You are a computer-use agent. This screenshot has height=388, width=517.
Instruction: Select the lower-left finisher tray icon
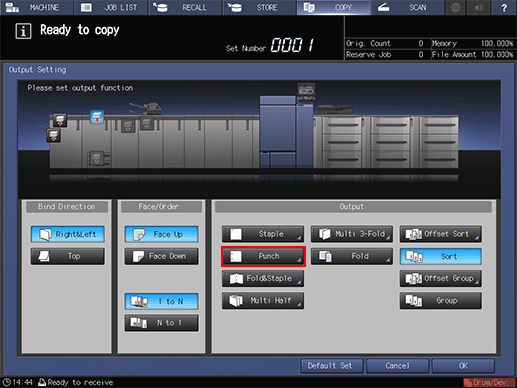[53, 136]
